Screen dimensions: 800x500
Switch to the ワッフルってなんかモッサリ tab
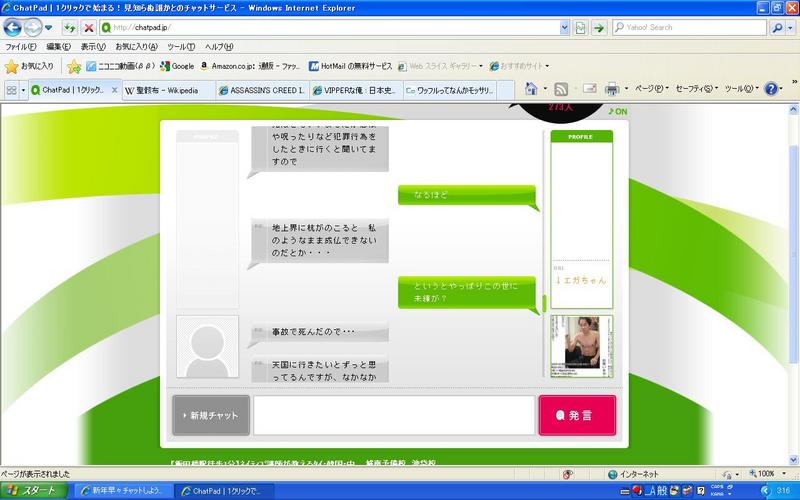(x=449, y=91)
